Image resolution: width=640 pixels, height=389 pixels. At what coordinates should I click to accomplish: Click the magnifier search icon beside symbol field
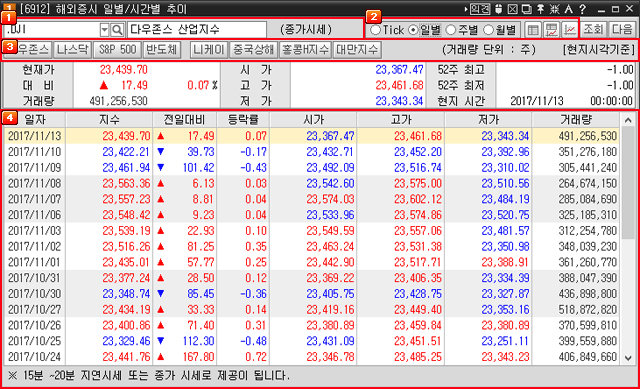(117, 30)
